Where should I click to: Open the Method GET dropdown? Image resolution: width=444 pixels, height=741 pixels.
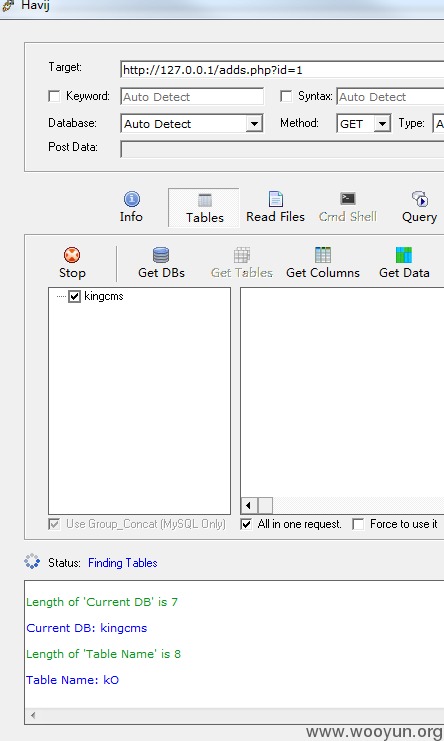click(x=382, y=124)
